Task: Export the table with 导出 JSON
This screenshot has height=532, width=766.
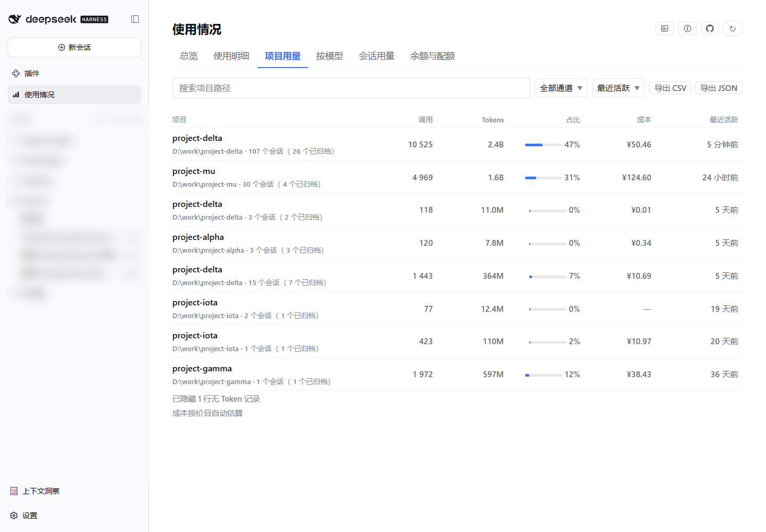Action: (x=719, y=88)
